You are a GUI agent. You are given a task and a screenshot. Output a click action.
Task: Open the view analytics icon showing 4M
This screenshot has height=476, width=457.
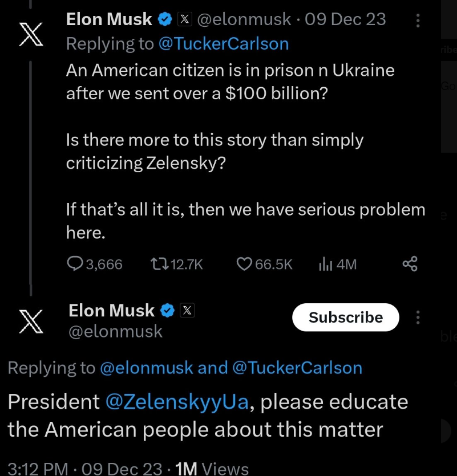(326, 264)
